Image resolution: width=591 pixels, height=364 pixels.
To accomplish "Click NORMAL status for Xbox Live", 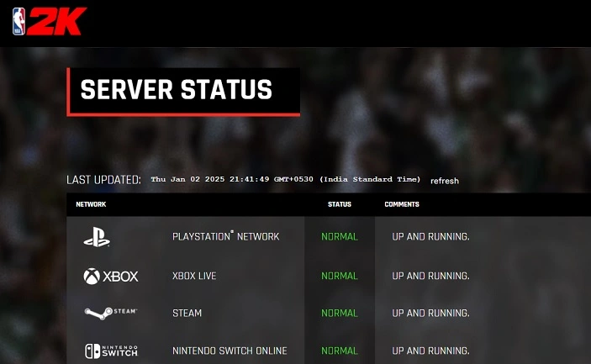I will click(340, 276).
